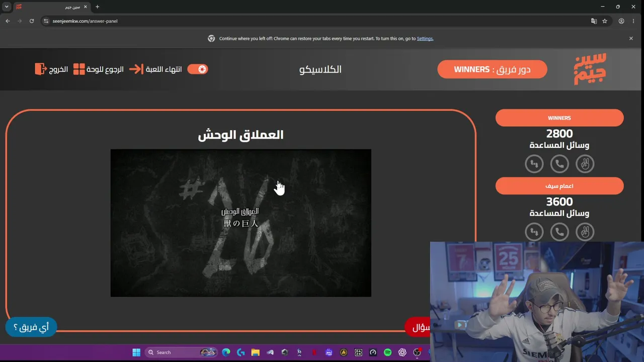This screenshot has height=362, width=644.
Task: Open the Google Translate icon in address bar
Action: point(594,21)
